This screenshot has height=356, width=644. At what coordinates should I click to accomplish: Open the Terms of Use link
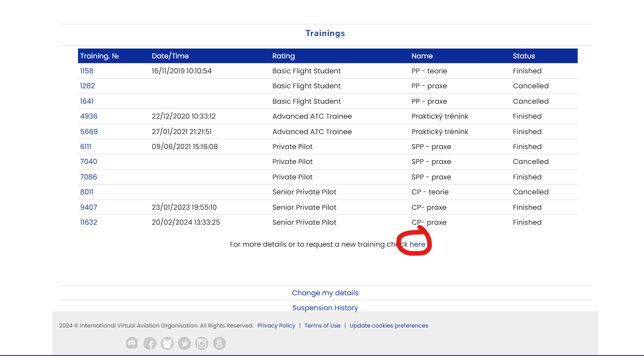(322, 326)
